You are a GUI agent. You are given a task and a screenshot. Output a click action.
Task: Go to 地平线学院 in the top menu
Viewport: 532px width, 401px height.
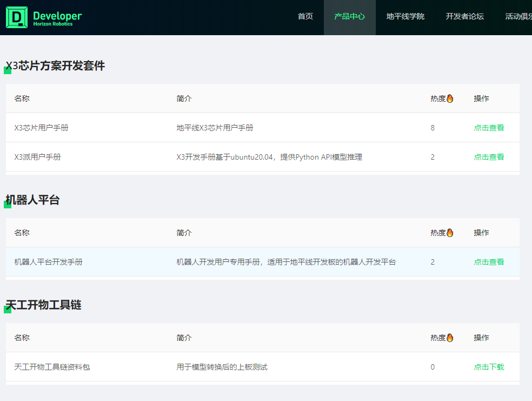coord(405,16)
